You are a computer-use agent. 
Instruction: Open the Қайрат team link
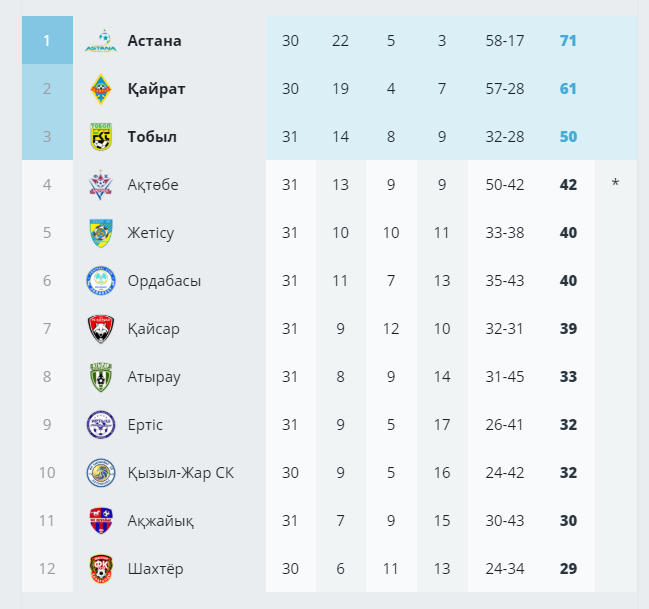(x=156, y=89)
